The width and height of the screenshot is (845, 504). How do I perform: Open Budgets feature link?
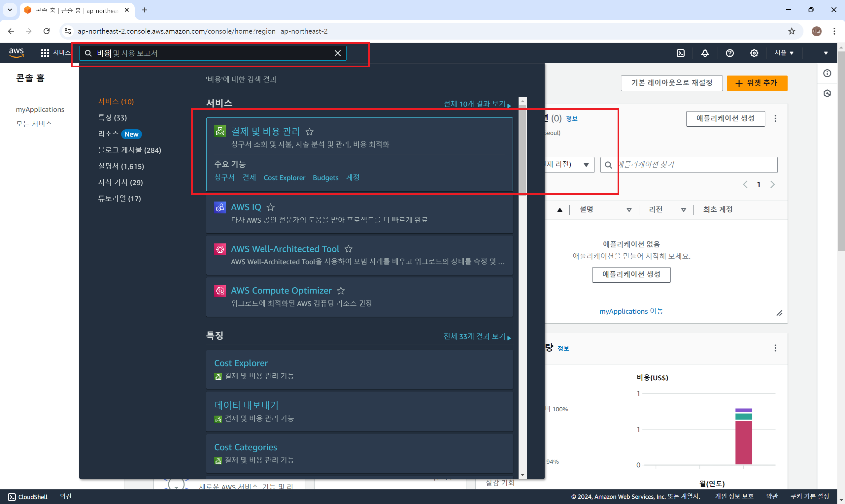point(325,178)
